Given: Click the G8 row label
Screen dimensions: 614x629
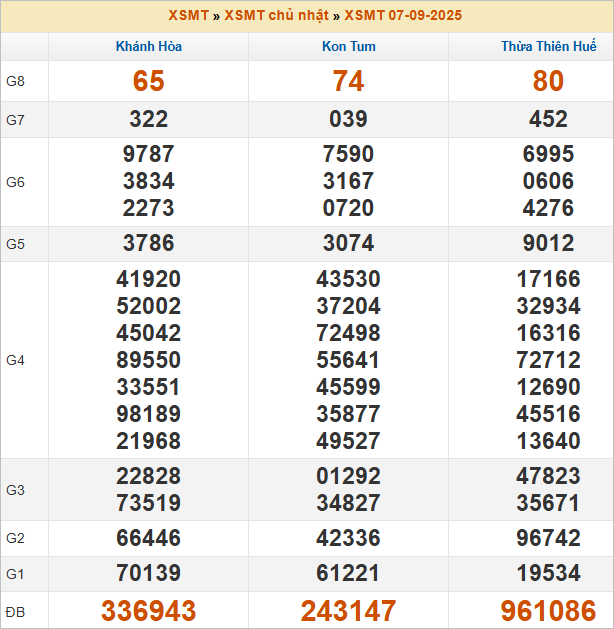Looking at the screenshot, I should click(x=15, y=81).
